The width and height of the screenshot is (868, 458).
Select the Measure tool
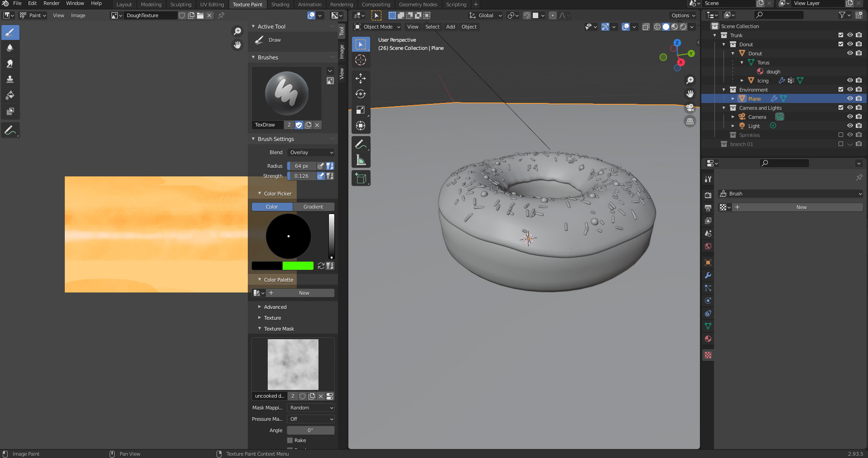coord(361,160)
